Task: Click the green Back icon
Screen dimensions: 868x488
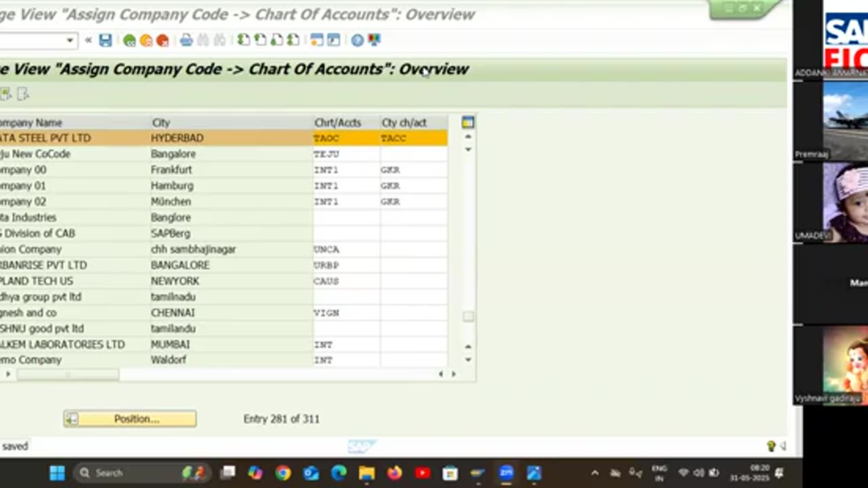Action: click(x=130, y=41)
